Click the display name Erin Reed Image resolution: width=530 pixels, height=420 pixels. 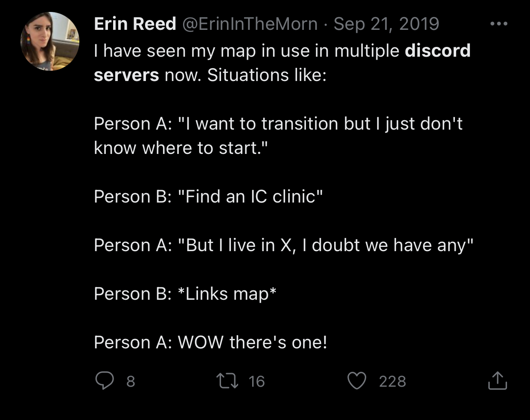(135, 24)
